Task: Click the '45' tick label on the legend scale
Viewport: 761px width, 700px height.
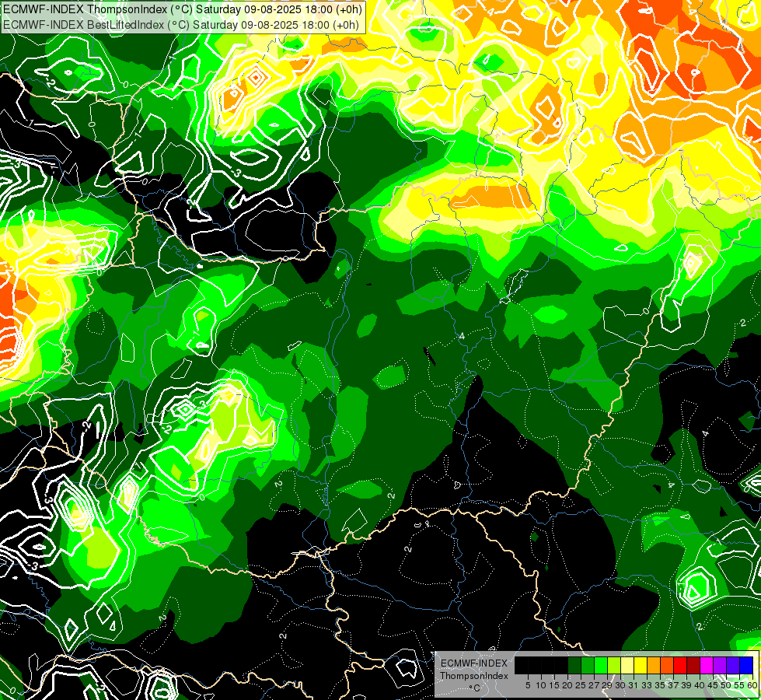Action: (713, 685)
